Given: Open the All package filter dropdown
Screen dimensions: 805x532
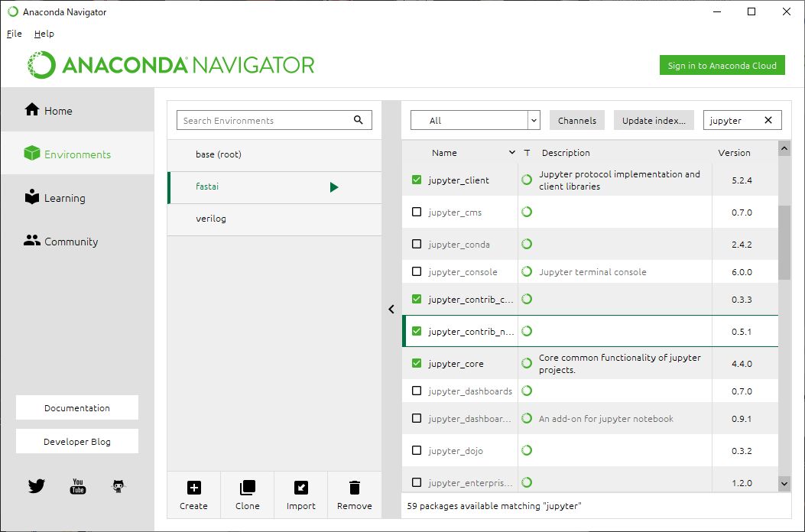Looking at the screenshot, I should [x=476, y=120].
